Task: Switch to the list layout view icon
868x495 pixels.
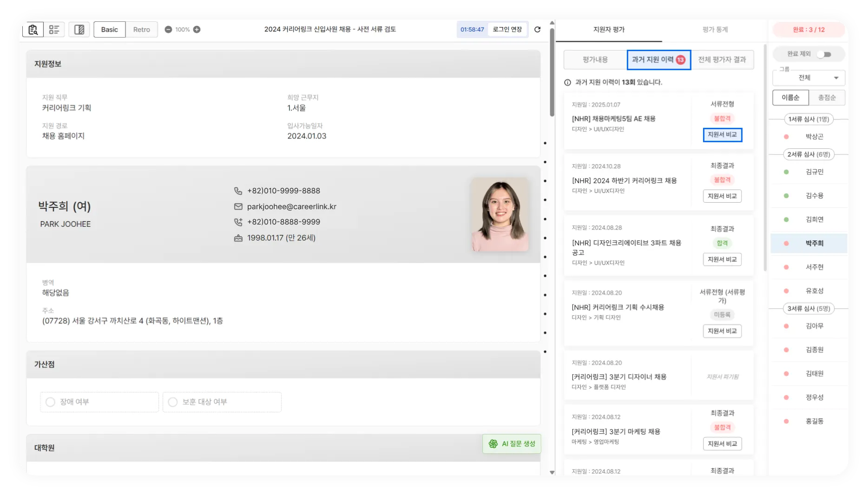Action: [x=54, y=29]
